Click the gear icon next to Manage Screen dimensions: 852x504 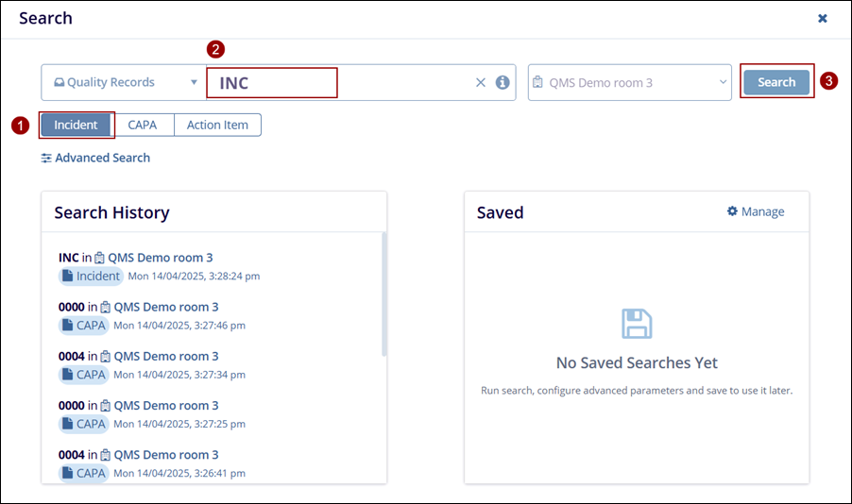click(732, 211)
